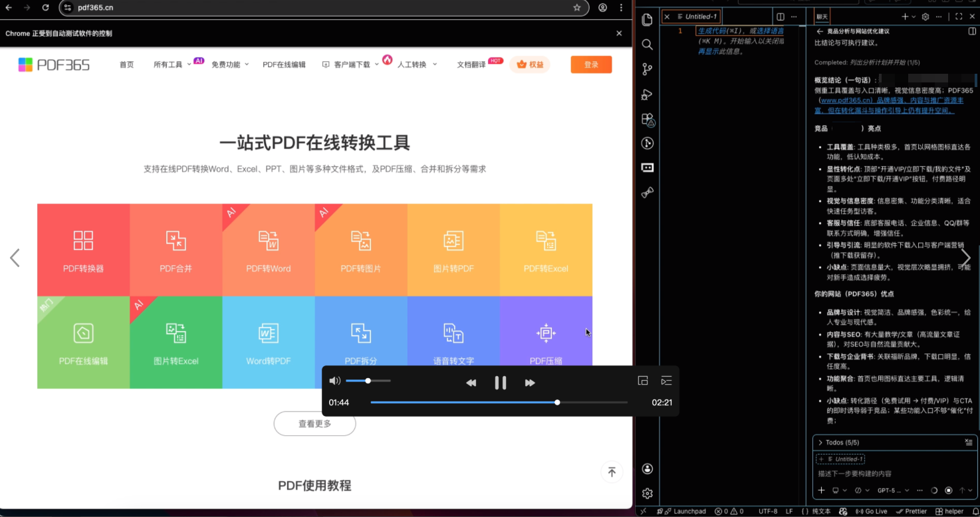This screenshot has height=517, width=980.
Task: Click the orange 登录 button
Action: tap(591, 64)
